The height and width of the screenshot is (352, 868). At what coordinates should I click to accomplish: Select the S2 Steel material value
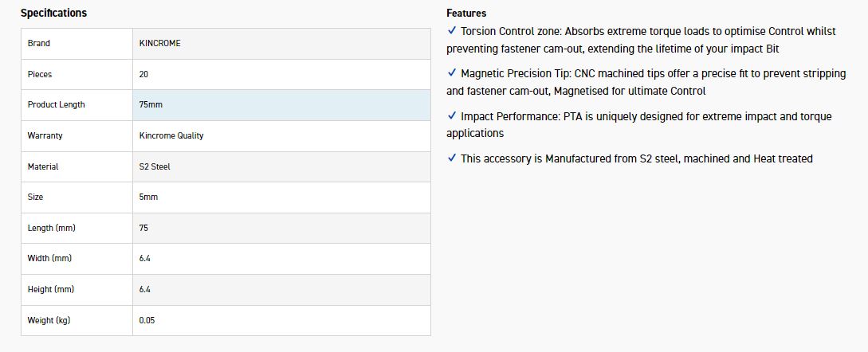(x=155, y=166)
